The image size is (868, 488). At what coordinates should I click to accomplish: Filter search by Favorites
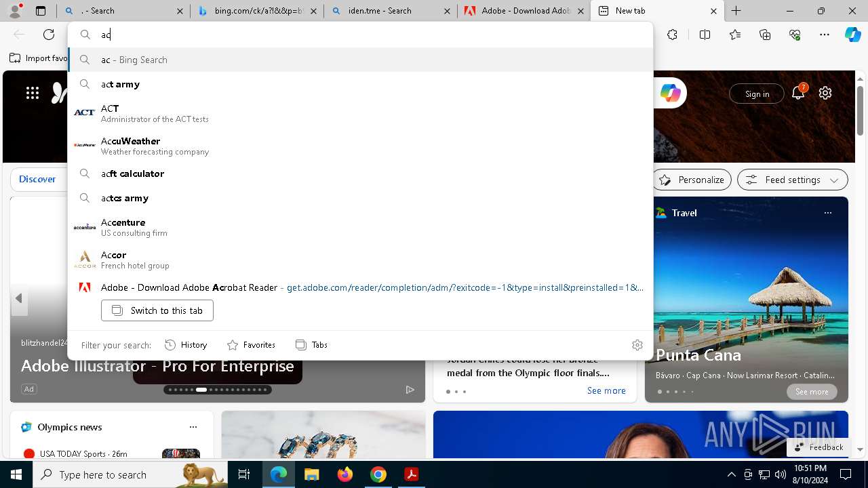pyautogui.click(x=251, y=345)
